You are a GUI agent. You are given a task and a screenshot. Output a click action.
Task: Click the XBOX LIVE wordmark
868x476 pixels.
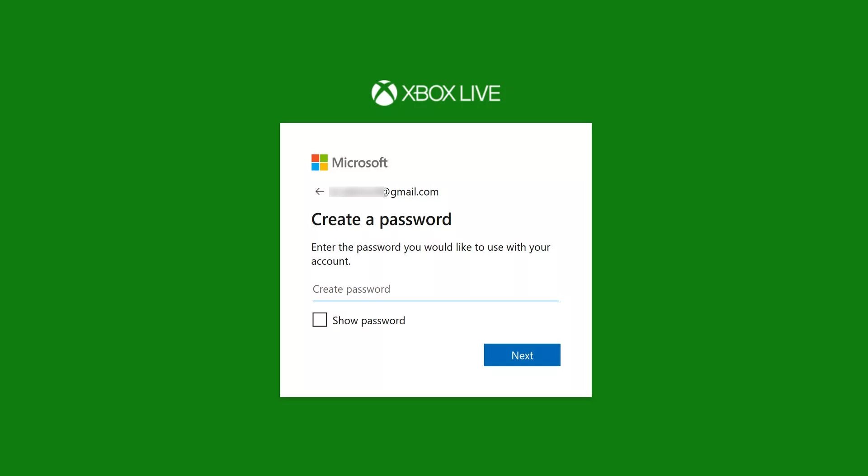(x=451, y=93)
